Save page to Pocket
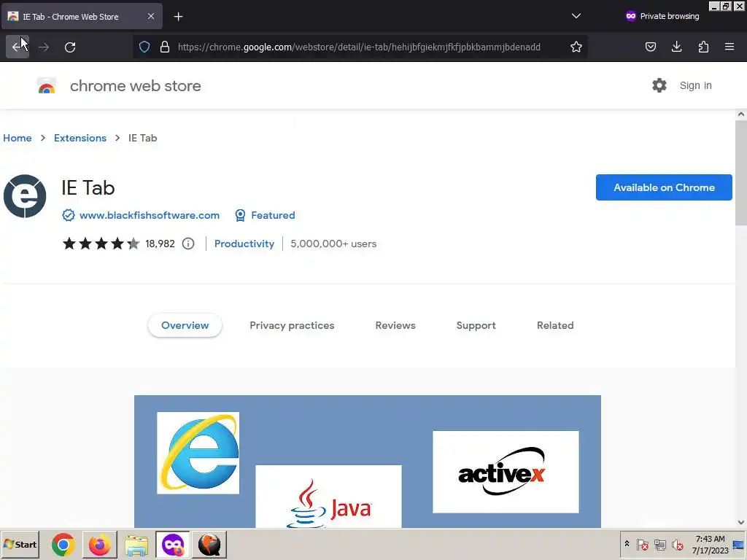 (650, 47)
